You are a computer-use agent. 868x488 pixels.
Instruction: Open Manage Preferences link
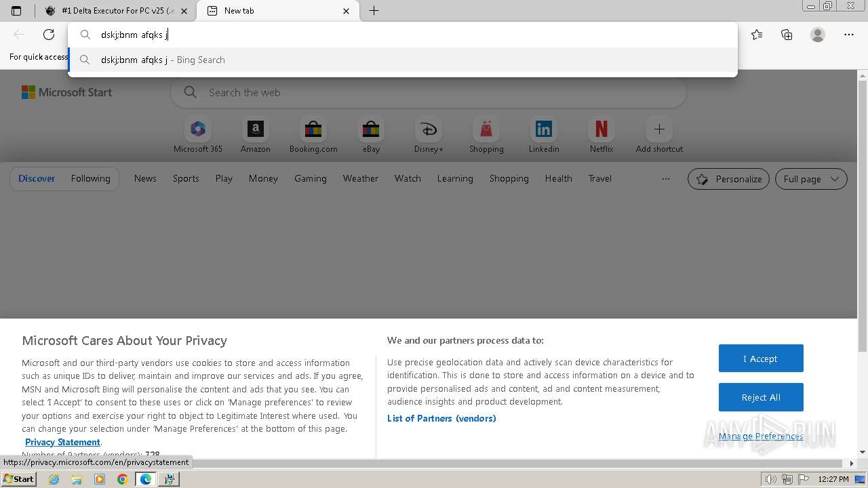coord(761,436)
